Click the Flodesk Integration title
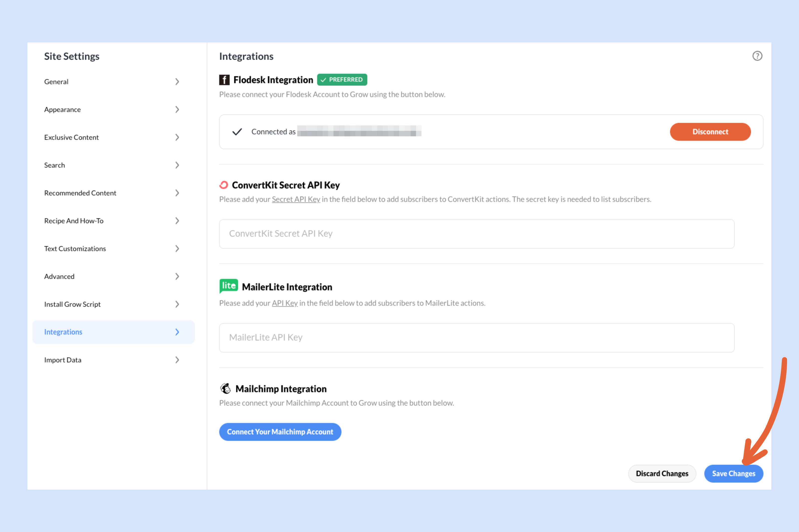799x532 pixels. [273, 80]
